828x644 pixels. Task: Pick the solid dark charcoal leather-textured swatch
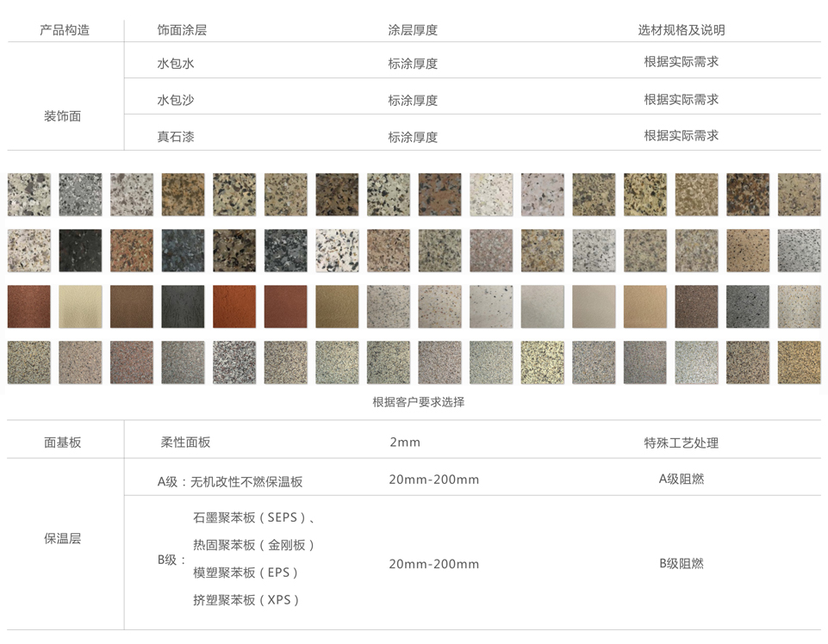click(x=183, y=307)
